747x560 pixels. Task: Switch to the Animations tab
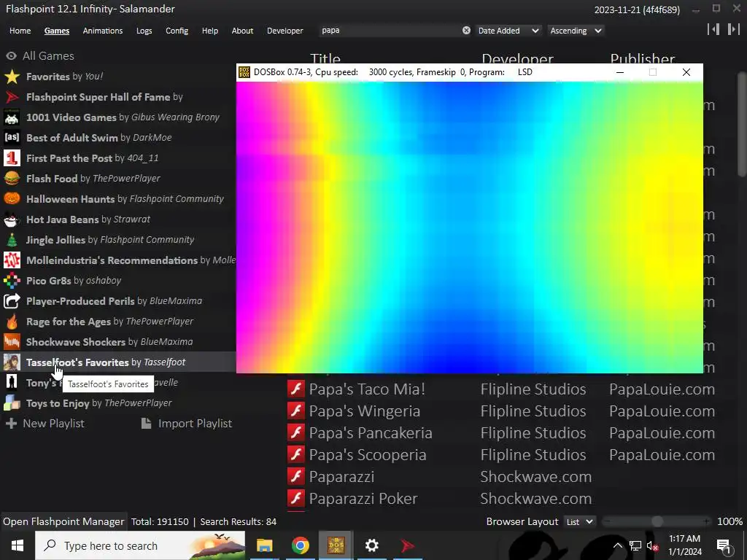pyautogui.click(x=102, y=31)
